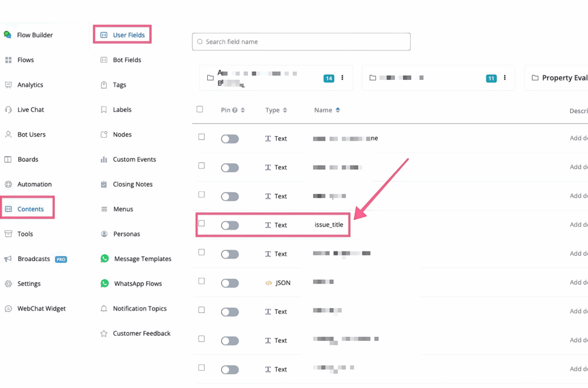The image size is (588, 388).
Task: Open three-dot menu on folder with 11 fields
Action: [x=505, y=78]
